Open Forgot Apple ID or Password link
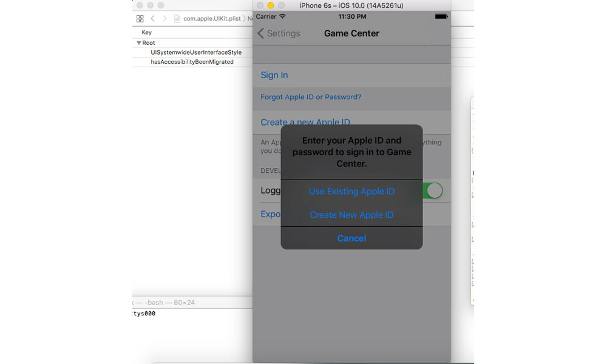 pos(311,97)
